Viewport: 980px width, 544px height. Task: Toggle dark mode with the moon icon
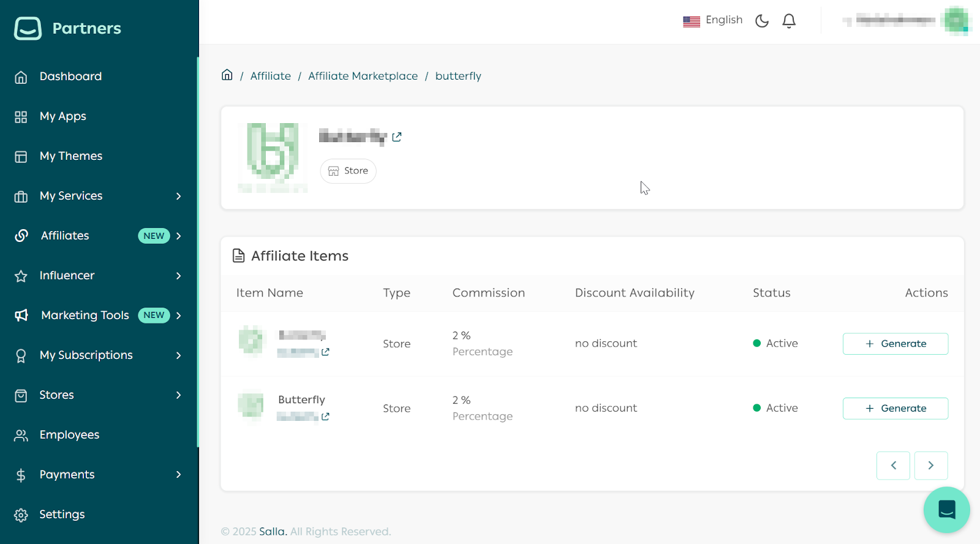[x=761, y=21]
